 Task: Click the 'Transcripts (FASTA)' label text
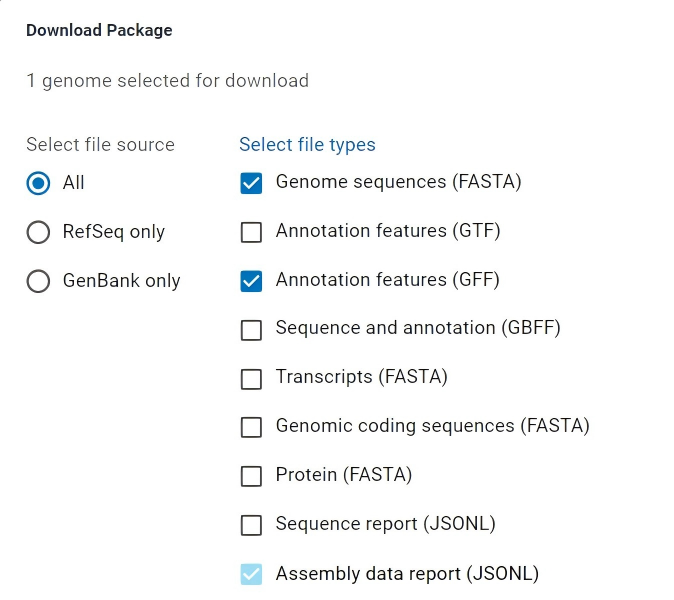(x=361, y=377)
